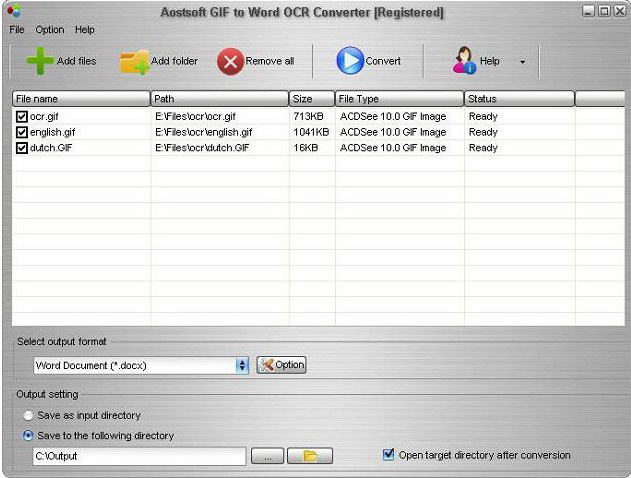Uncheck the ocr.gif file checkbox

click(x=21, y=117)
